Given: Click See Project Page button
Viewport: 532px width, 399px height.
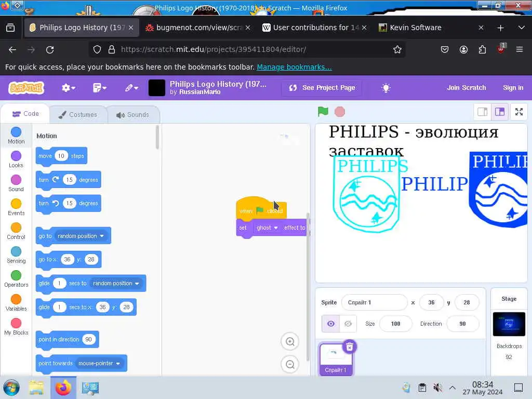Looking at the screenshot, I should point(322,88).
